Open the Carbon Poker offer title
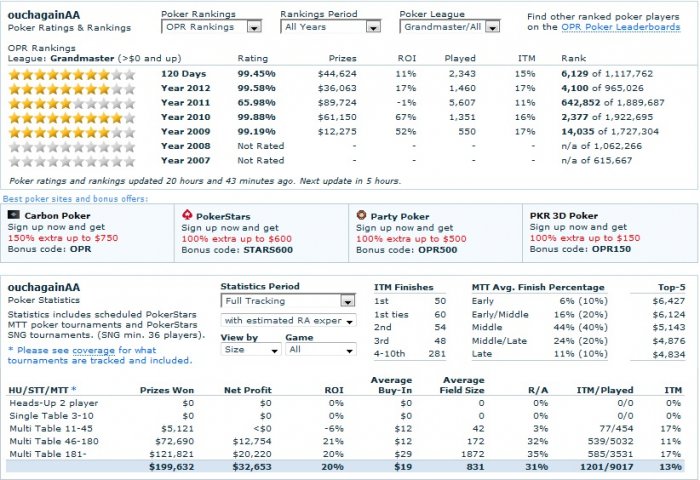Viewport: 700px width, 480px height. [x=57, y=216]
